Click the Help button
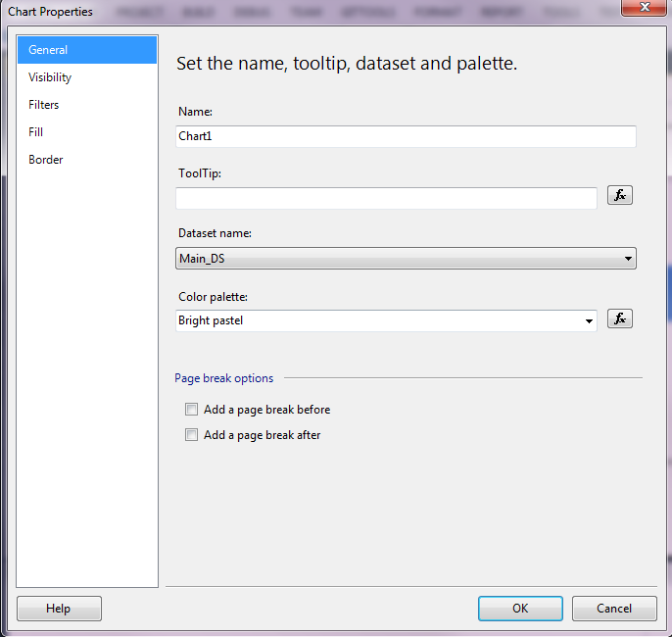The width and height of the screenshot is (672, 637). [x=59, y=609]
